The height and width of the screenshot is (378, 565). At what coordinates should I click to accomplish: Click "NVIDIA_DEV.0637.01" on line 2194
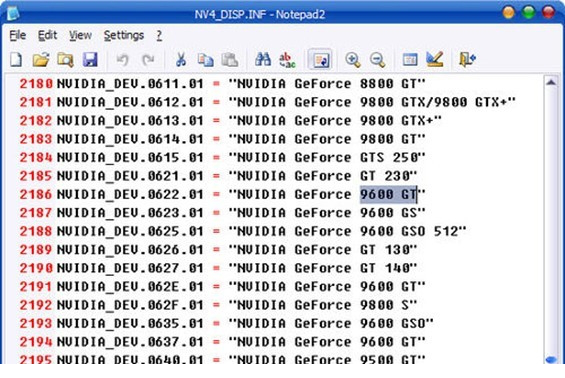coord(130,342)
